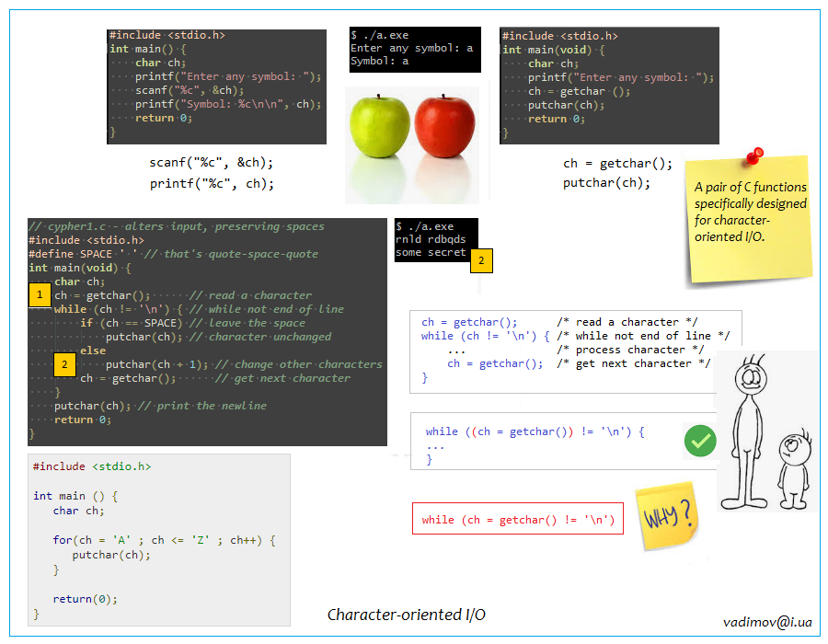This screenshot has width=828, height=644.
Task: Click the red pushpin on sticky note
Action: [754, 155]
